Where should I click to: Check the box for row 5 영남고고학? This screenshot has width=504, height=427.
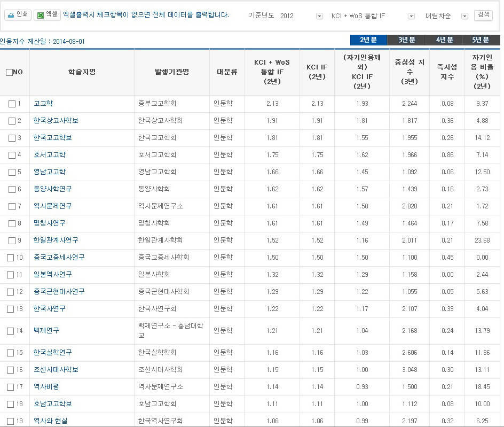click(12, 172)
